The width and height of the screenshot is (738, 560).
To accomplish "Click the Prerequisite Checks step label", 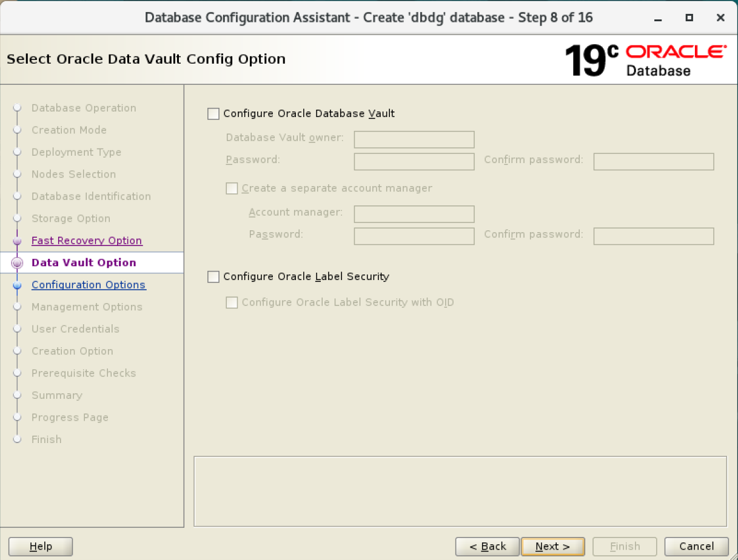I will tap(84, 373).
